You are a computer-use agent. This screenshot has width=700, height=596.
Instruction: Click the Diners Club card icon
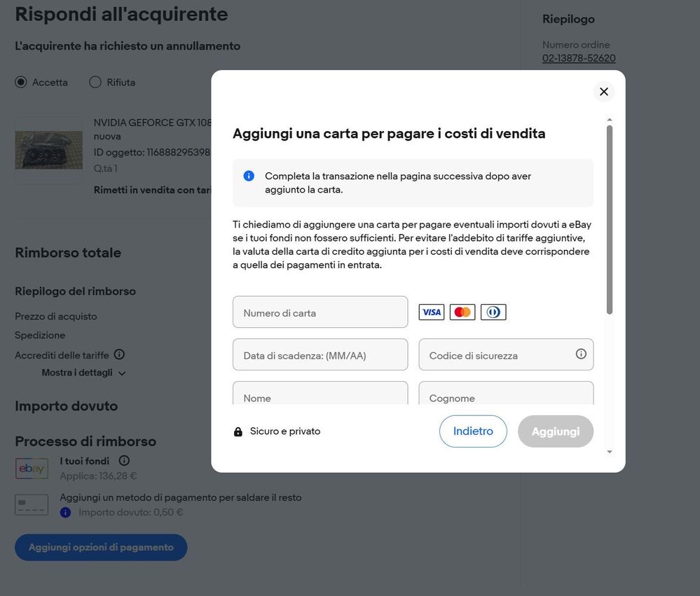[493, 312]
